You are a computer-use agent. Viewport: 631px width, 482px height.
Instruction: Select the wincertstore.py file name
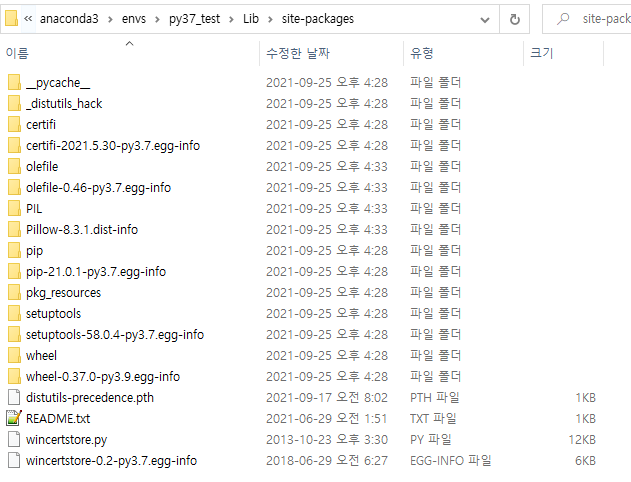(x=66, y=439)
